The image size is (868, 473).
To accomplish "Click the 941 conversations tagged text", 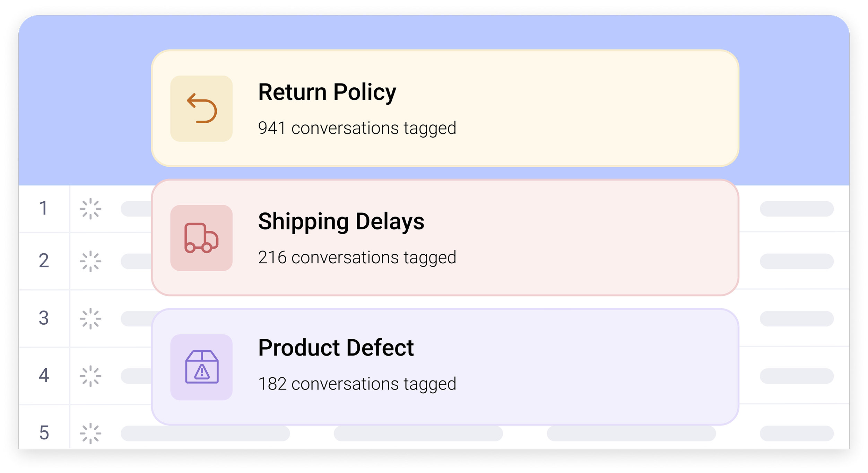I will coord(357,128).
